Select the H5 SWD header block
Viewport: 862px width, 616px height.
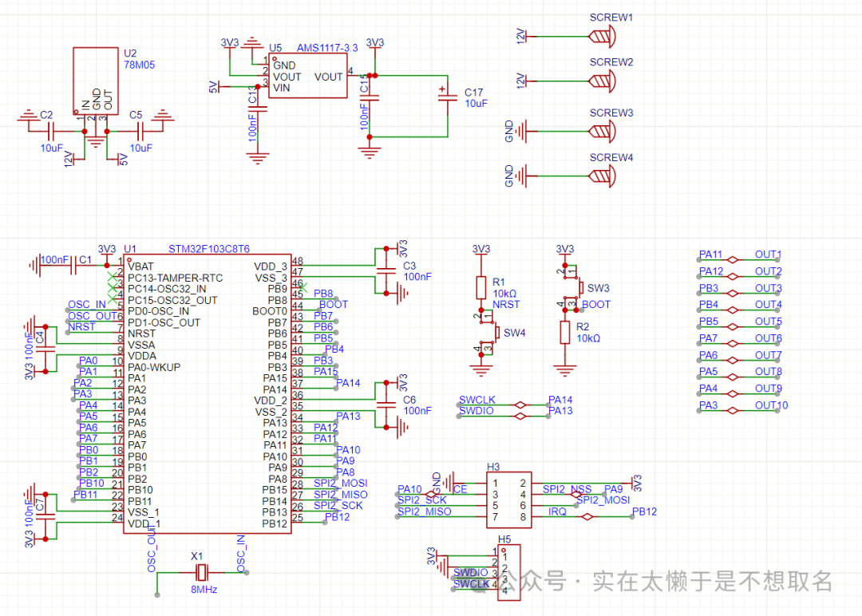coord(511,571)
